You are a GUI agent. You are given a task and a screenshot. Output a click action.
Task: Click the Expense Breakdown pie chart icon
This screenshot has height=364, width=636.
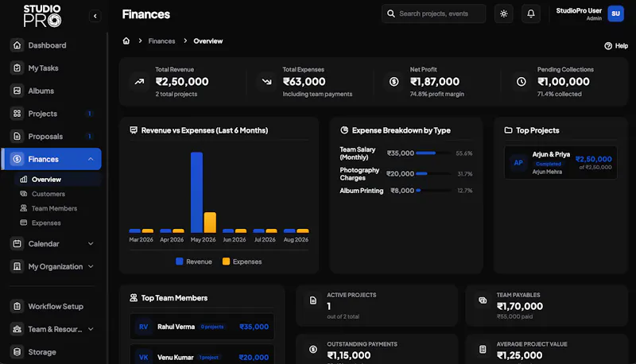tap(344, 130)
